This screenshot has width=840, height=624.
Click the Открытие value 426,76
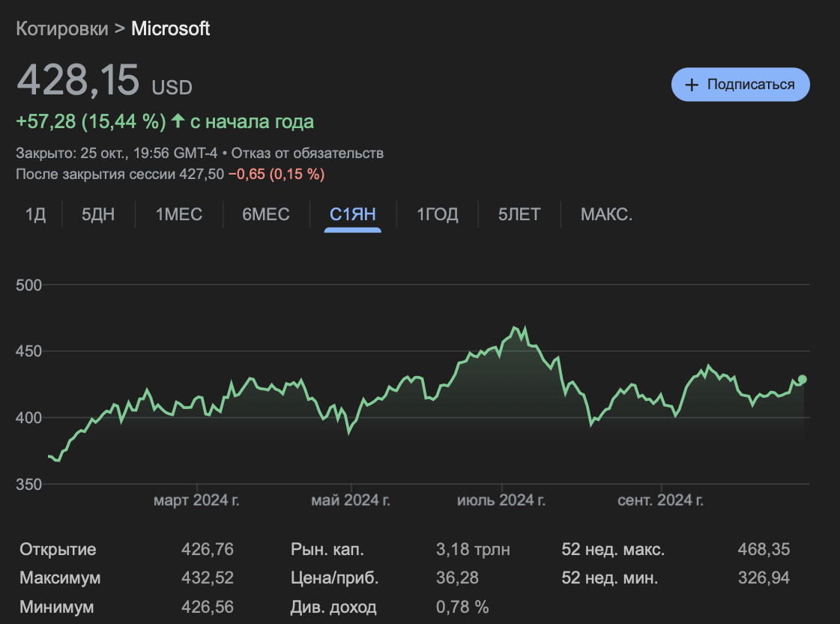click(x=208, y=549)
